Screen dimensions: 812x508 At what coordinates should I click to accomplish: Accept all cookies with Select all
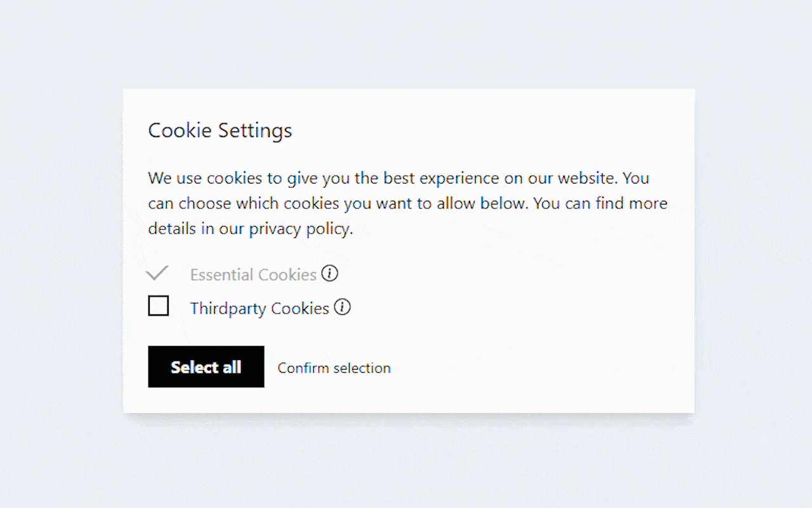coord(206,366)
